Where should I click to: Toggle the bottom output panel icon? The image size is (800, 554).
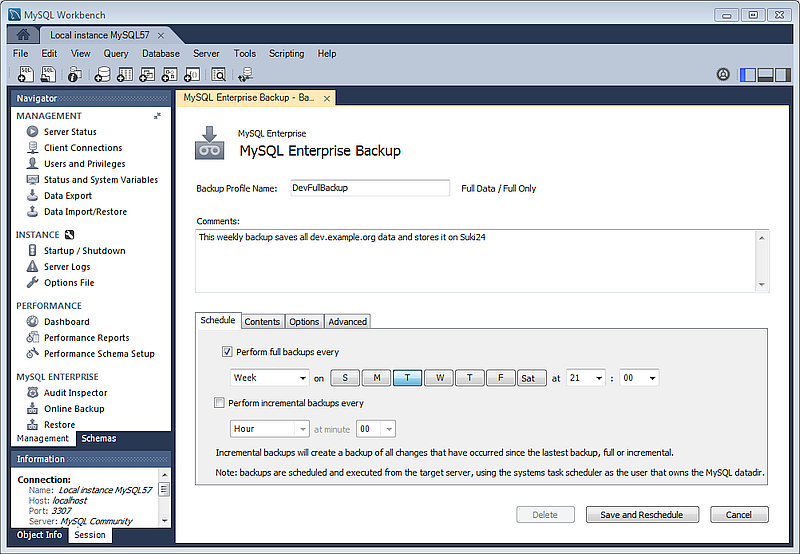coord(765,75)
